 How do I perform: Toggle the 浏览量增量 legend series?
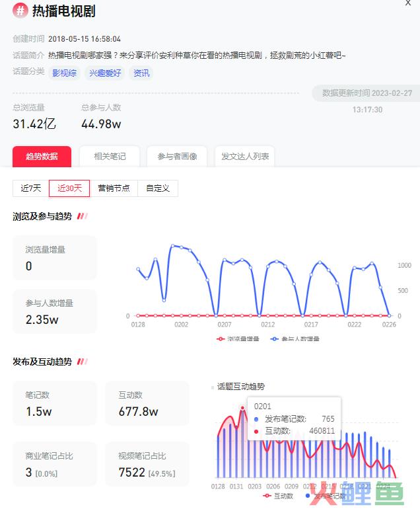click(x=238, y=339)
